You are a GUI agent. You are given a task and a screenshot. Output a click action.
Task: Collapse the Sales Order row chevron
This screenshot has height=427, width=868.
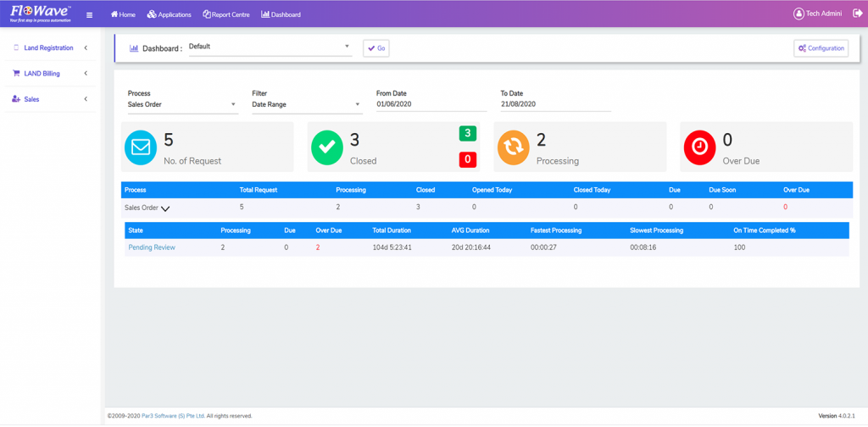tap(165, 208)
